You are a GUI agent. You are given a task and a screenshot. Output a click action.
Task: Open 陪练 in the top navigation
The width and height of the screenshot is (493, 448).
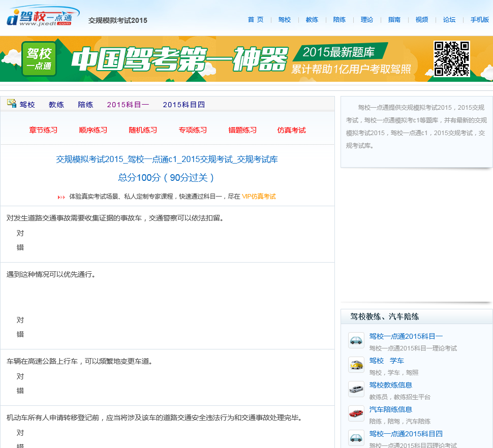tap(339, 20)
